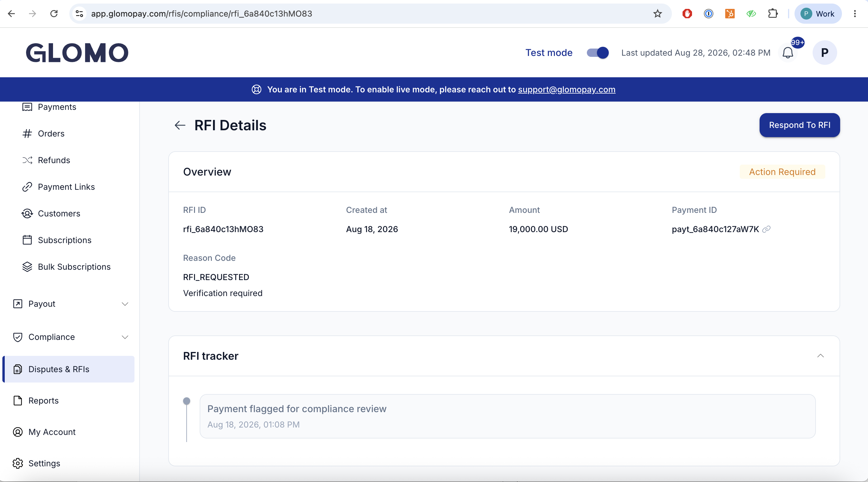
Task: Reload the page with refresh icon
Action: (54, 14)
